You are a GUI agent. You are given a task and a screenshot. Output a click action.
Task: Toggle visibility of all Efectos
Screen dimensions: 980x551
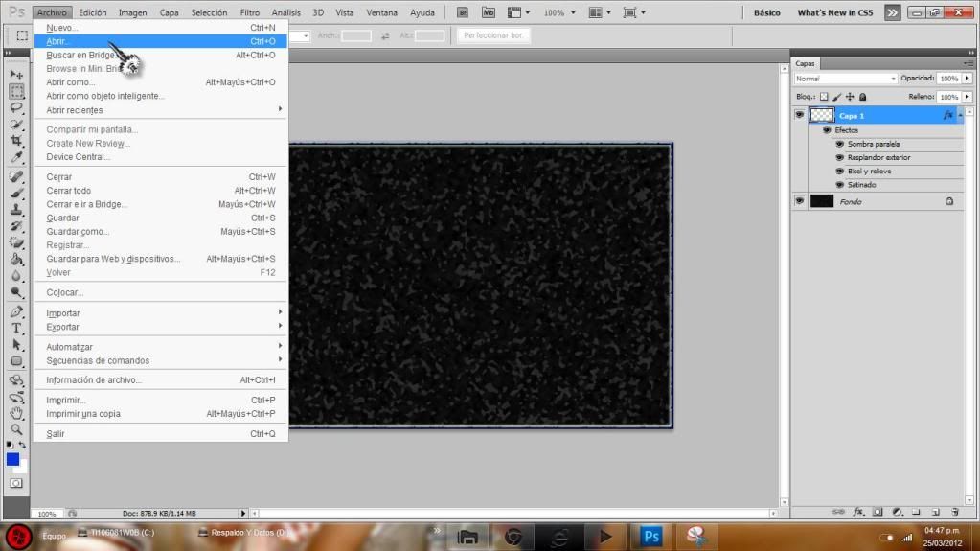[827, 130]
